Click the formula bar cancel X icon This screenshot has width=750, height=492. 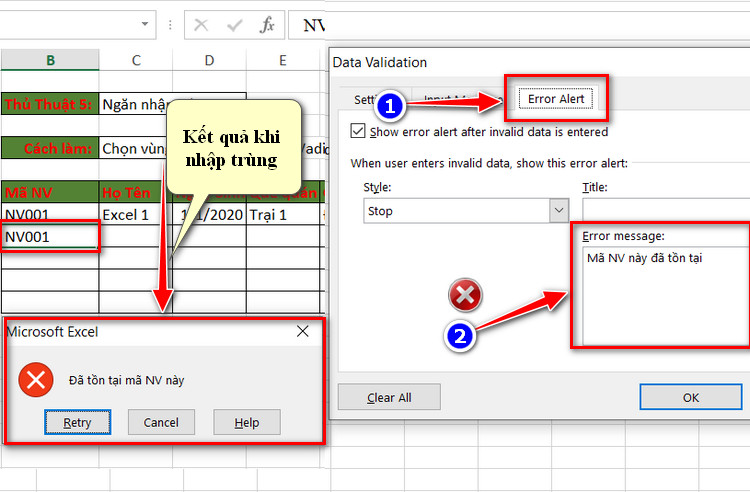[x=201, y=25]
